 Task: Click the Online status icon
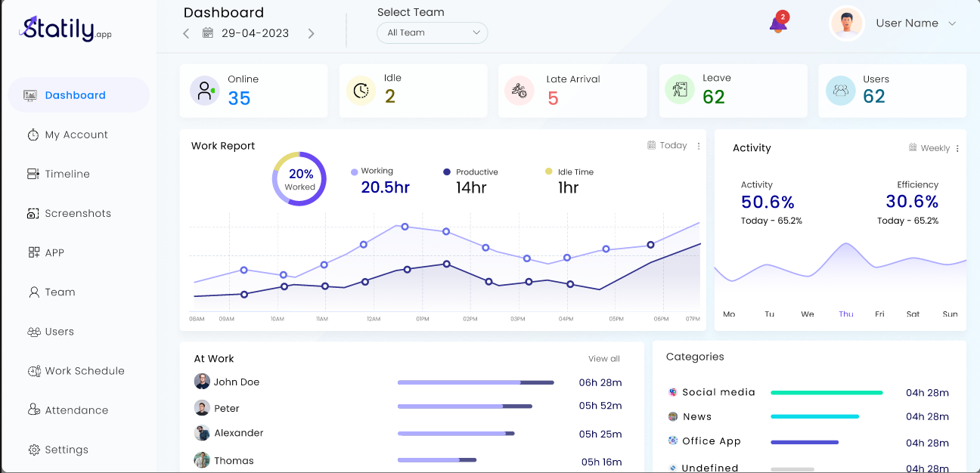point(204,91)
